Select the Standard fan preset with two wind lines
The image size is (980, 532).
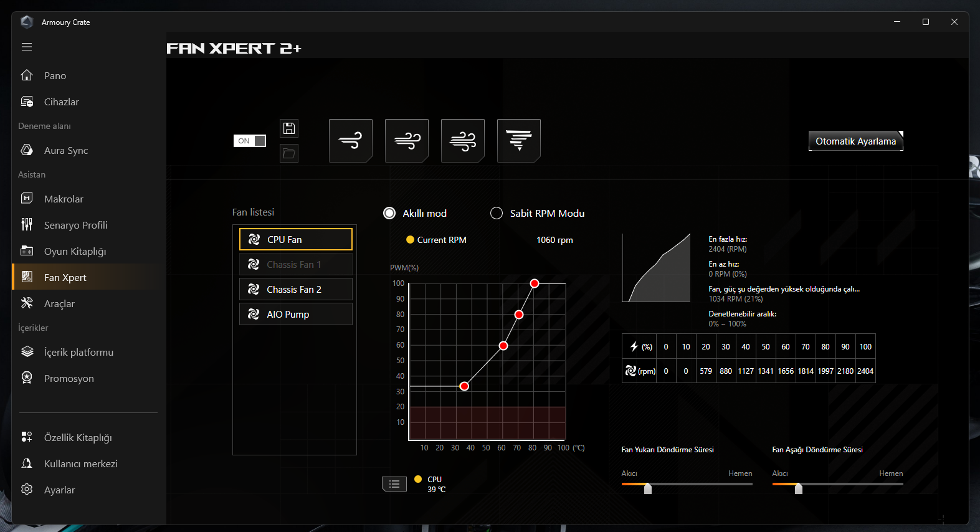(x=407, y=141)
